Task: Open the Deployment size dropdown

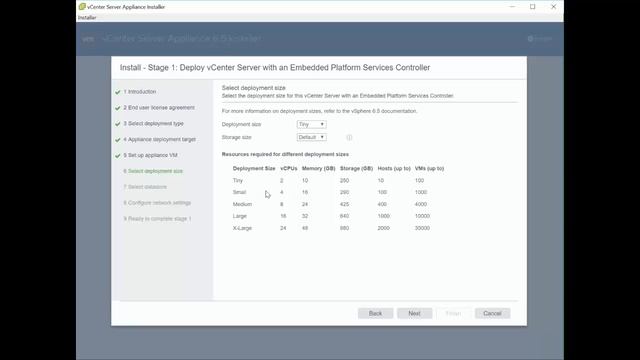Action: 311,124
